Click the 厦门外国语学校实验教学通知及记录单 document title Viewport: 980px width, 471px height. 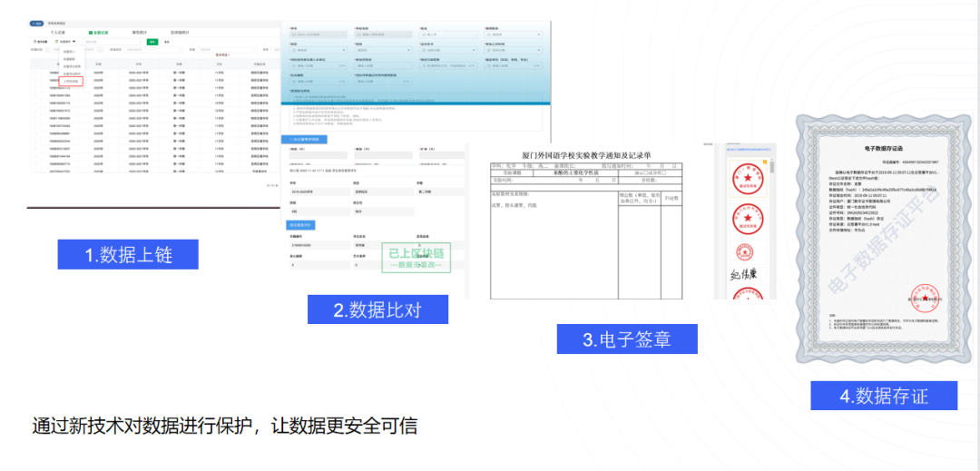585,154
